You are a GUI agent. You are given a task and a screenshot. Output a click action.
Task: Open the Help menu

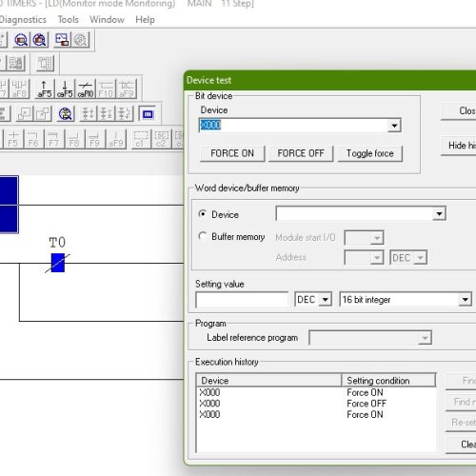[x=145, y=20]
